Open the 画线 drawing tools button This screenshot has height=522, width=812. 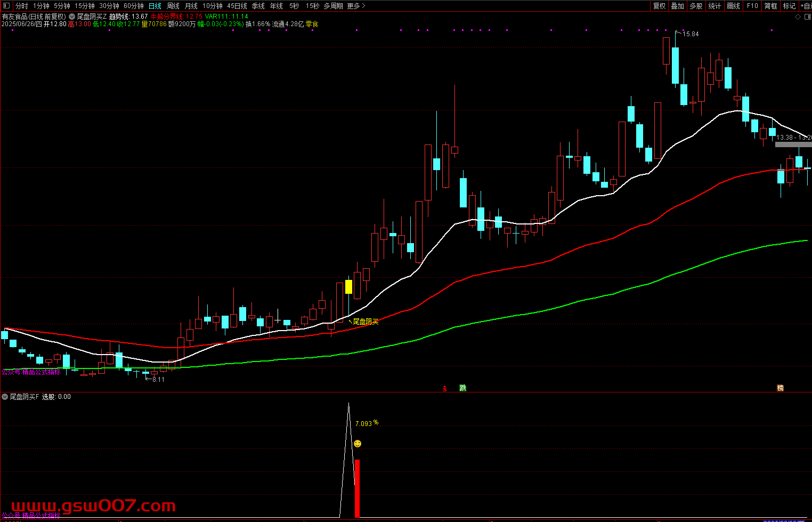coord(733,6)
